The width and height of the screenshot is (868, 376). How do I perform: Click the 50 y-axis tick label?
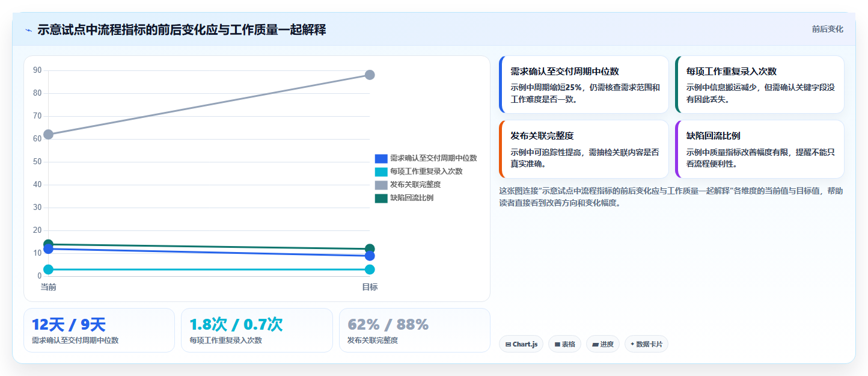point(37,162)
